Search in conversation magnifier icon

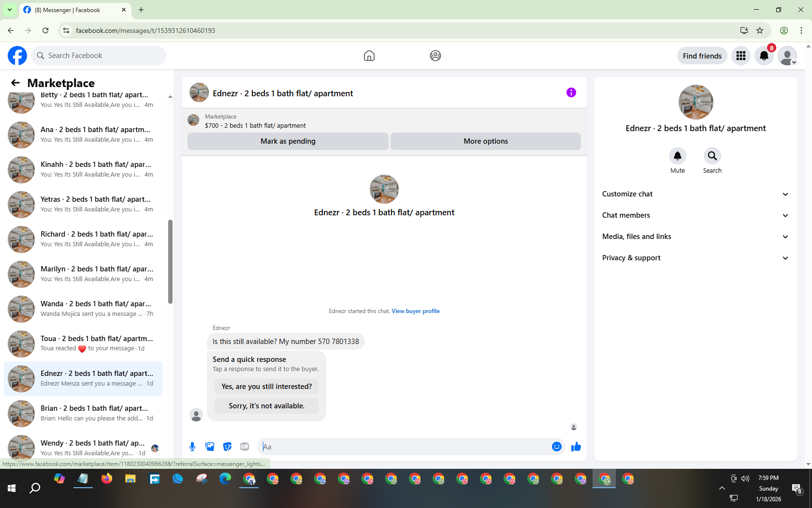(x=712, y=156)
